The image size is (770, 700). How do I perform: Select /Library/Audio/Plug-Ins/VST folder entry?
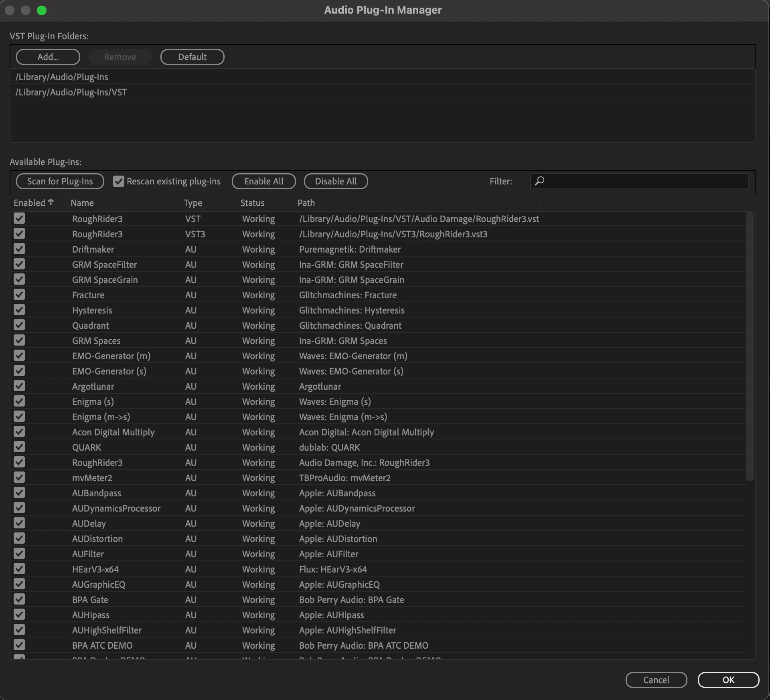[x=71, y=92]
